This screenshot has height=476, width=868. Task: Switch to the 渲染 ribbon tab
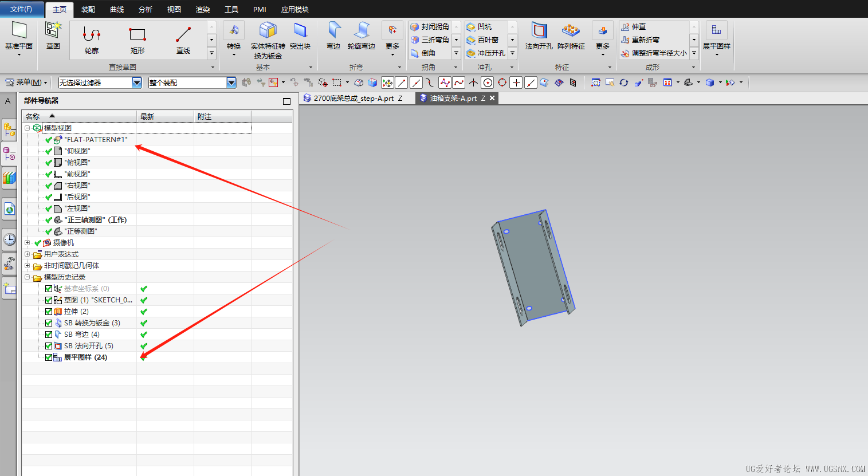tap(203, 10)
